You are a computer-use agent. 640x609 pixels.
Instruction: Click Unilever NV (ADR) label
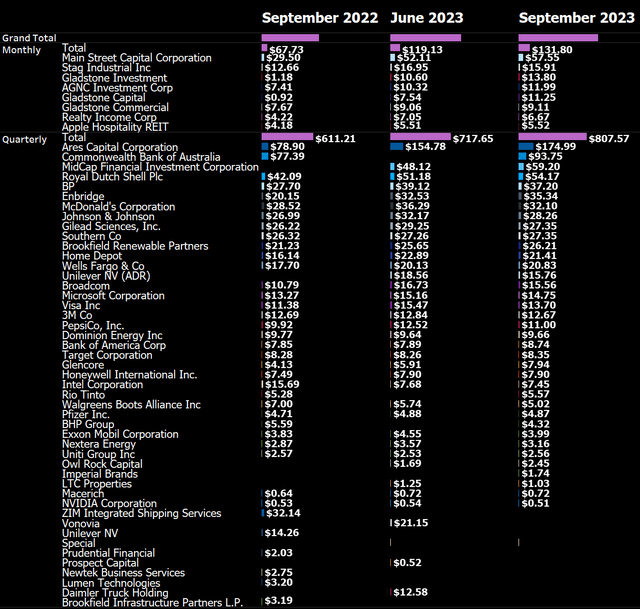[106, 276]
